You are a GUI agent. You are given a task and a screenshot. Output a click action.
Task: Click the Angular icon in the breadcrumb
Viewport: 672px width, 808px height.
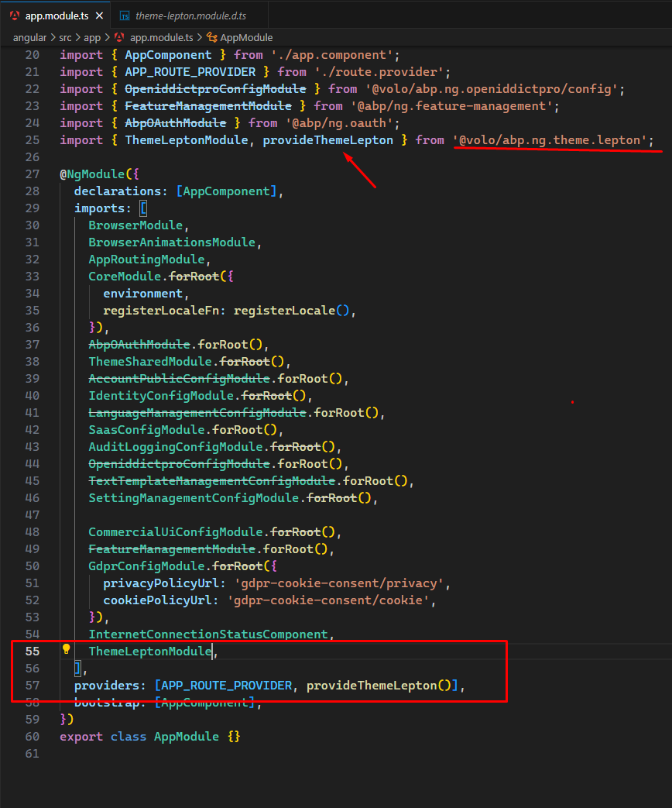pyautogui.click(x=119, y=37)
